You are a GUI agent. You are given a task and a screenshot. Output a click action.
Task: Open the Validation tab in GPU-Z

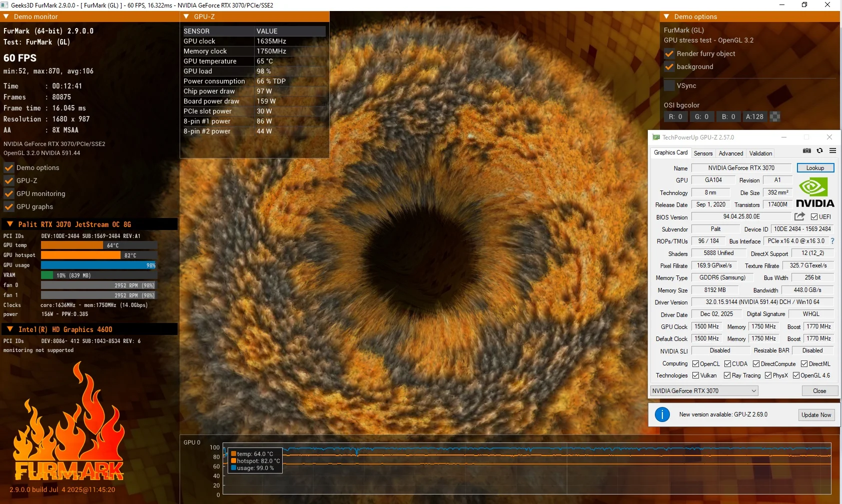click(x=760, y=153)
